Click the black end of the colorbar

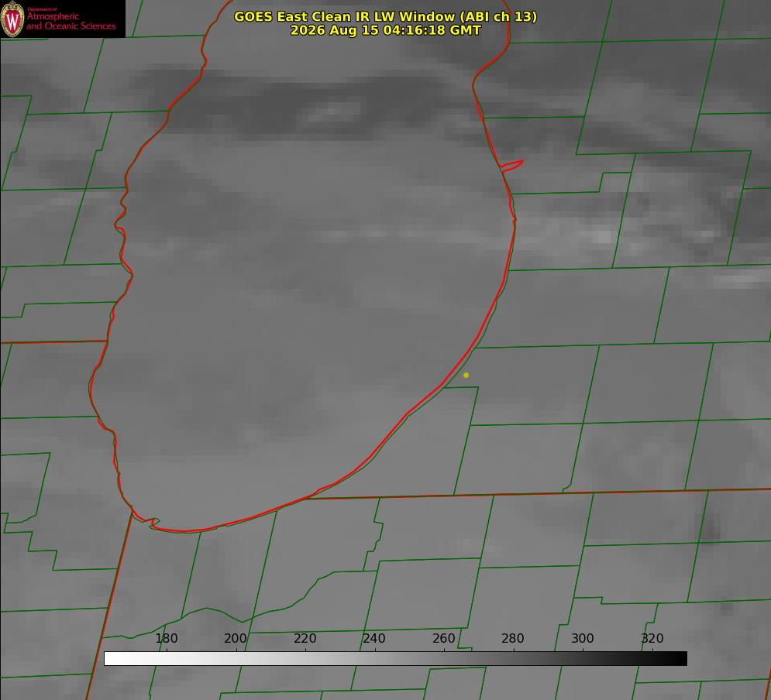[680, 659]
